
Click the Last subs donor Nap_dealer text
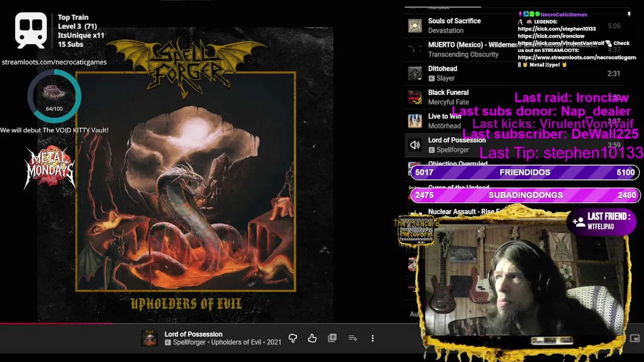(x=541, y=111)
